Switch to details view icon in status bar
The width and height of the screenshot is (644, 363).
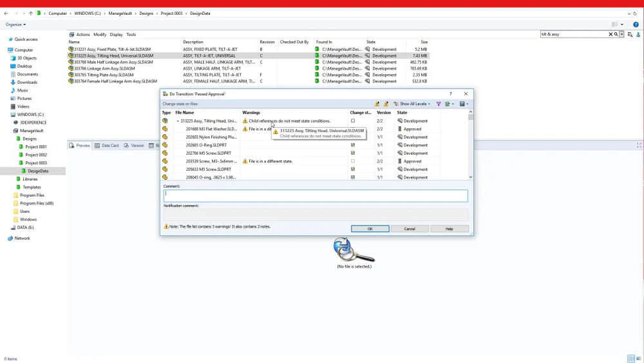pyautogui.click(x=631, y=359)
